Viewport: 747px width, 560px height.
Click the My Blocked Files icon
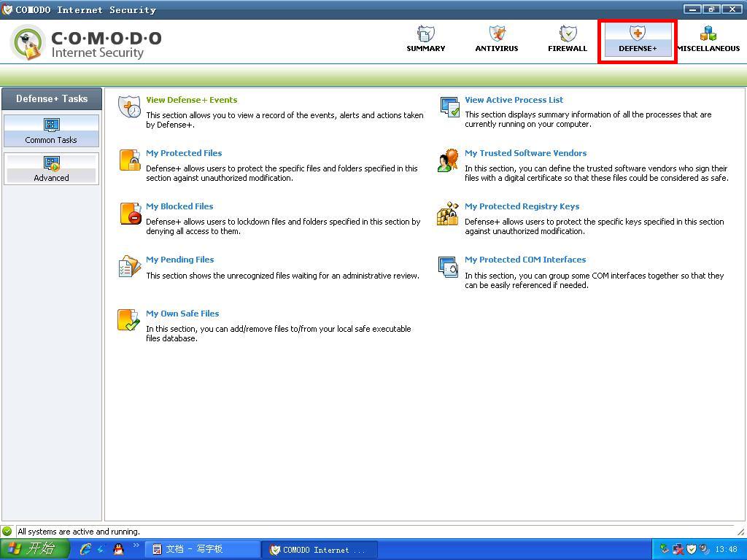point(130,214)
